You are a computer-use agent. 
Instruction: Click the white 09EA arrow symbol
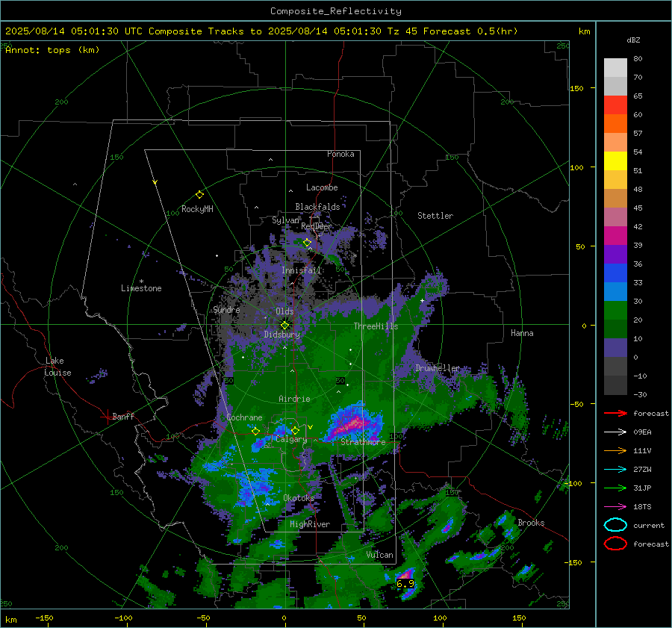tap(615, 432)
